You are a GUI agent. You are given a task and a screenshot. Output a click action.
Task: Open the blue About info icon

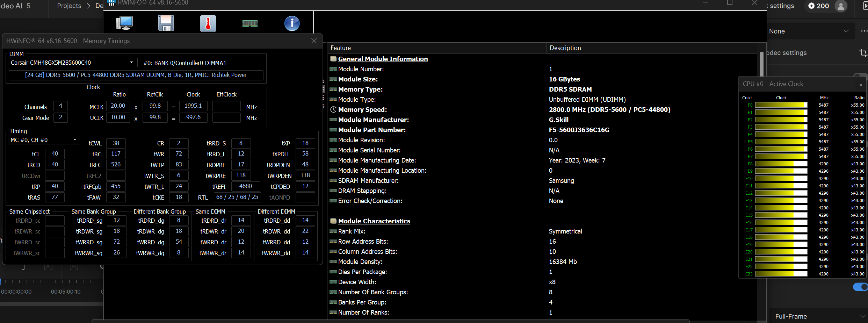292,23
